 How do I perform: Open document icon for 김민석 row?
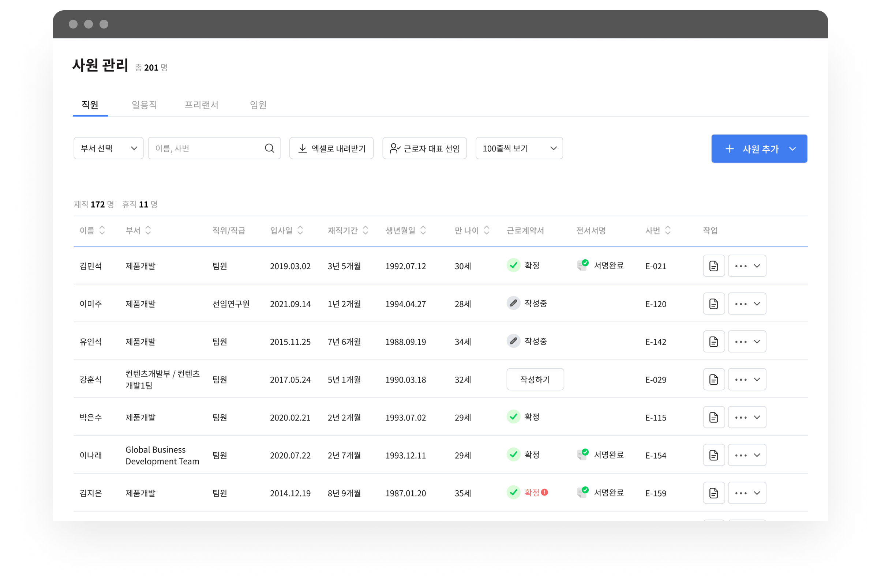click(x=713, y=266)
